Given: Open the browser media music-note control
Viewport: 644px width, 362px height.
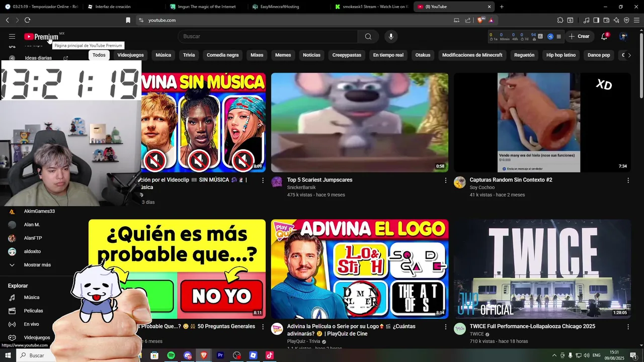Looking at the screenshot, I should [586, 20].
